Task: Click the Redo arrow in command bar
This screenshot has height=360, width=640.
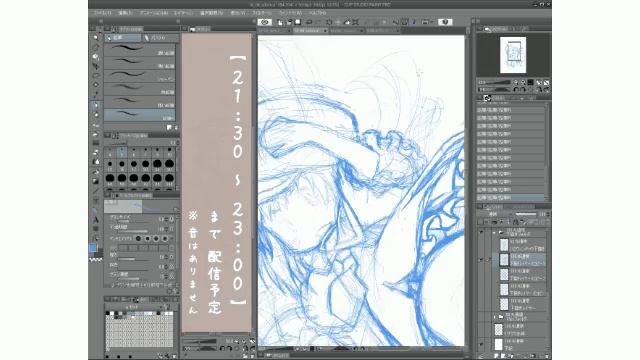Action: point(318,22)
